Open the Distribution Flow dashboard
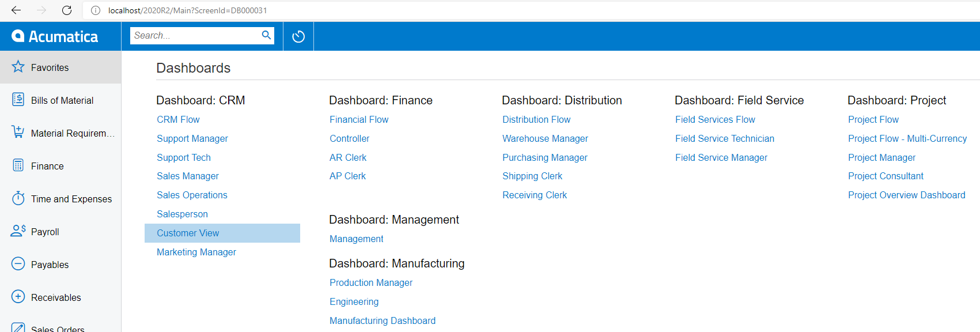The width and height of the screenshot is (980, 332). 536,119
